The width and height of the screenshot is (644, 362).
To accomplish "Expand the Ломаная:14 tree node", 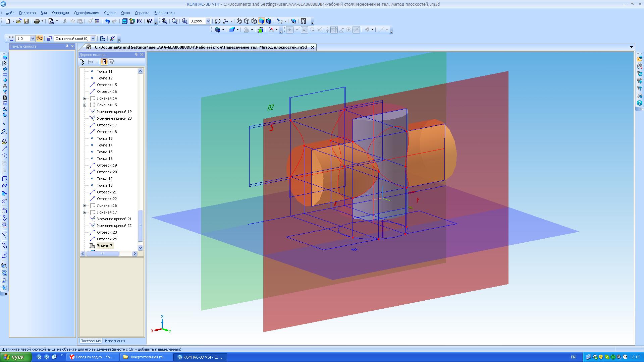I will (85, 98).
